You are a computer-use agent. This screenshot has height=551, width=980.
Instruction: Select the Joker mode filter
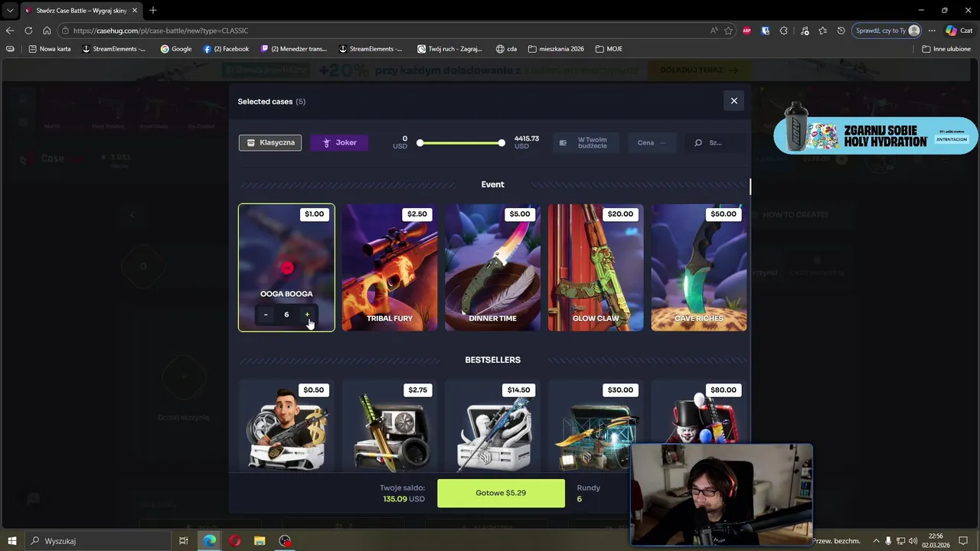[x=339, y=142]
